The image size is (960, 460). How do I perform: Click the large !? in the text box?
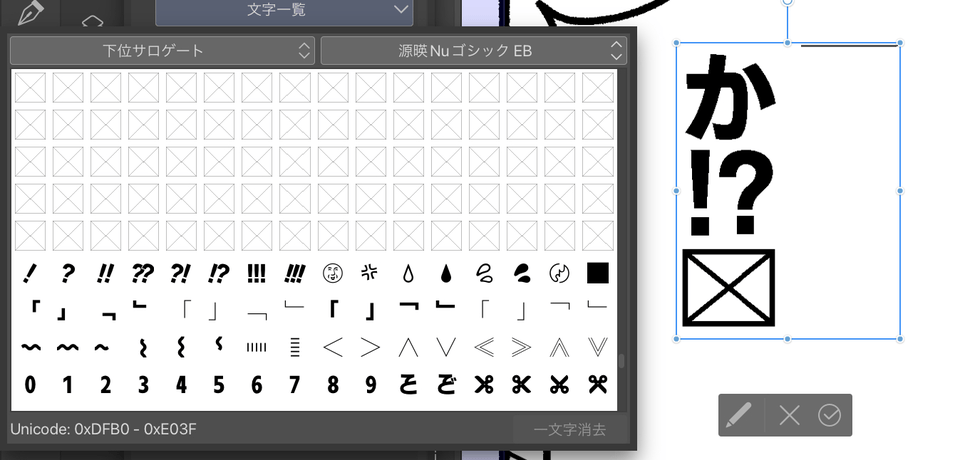(731, 195)
